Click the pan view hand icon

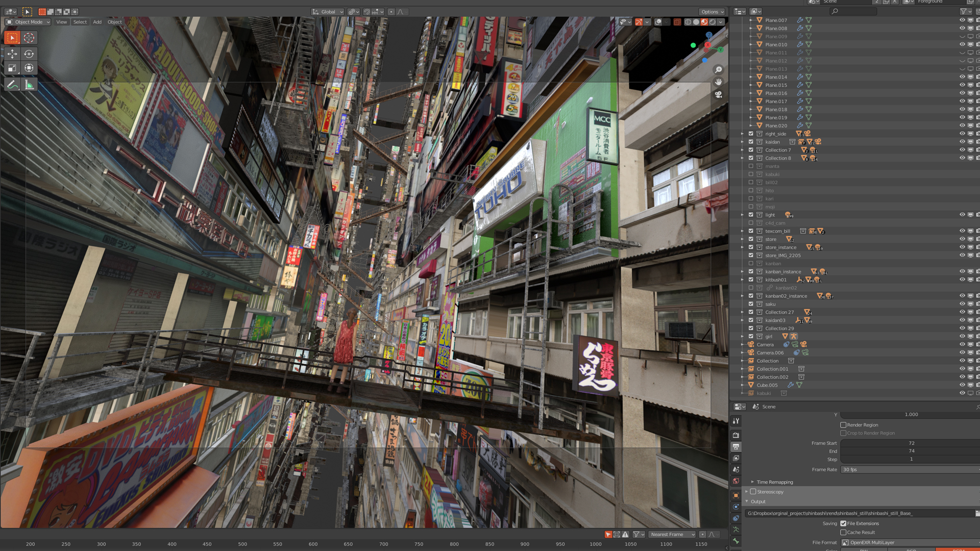pyautogui.click(x=718, y=82)
